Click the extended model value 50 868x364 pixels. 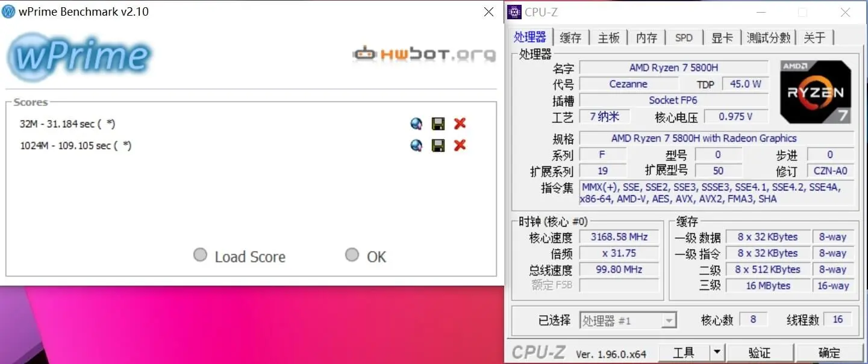click(718, 171)
